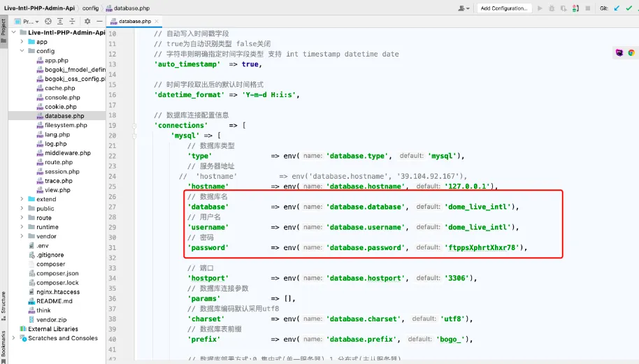Click Add Configuration button
The image size is (639, 364).
(504, 8)
